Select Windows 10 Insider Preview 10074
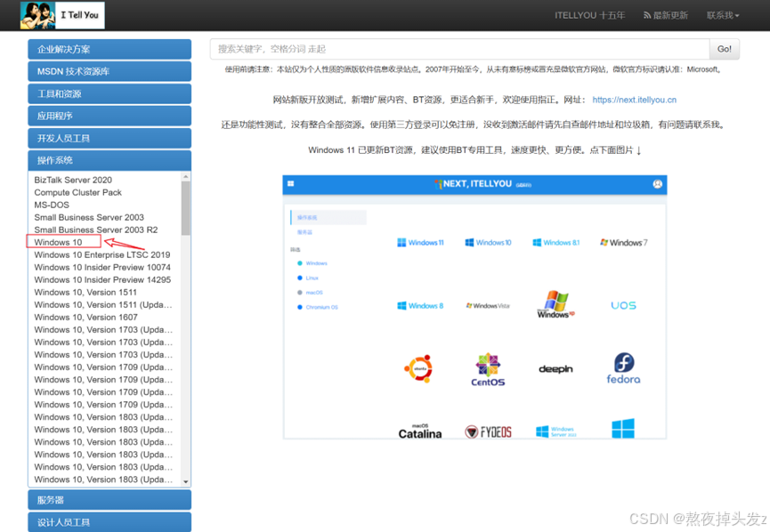This screenshot has height=532, width=770. click(x=102, y=267)
